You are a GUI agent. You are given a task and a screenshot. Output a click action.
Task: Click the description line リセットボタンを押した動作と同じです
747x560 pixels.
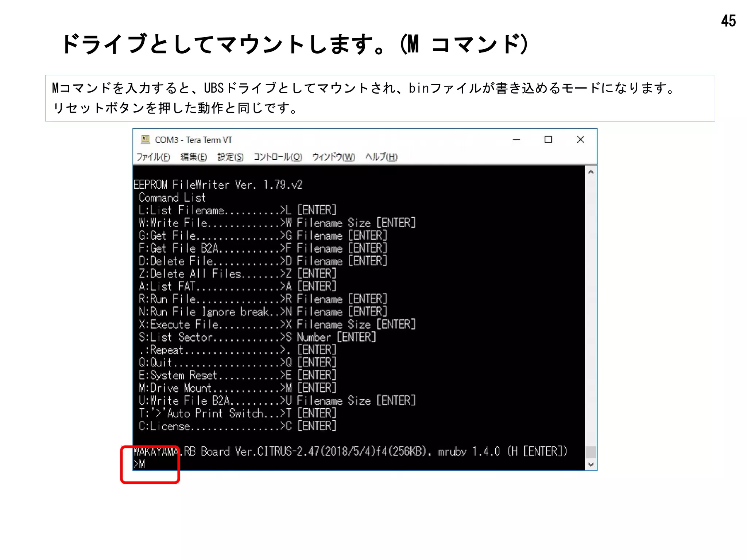tap(176, 108)
